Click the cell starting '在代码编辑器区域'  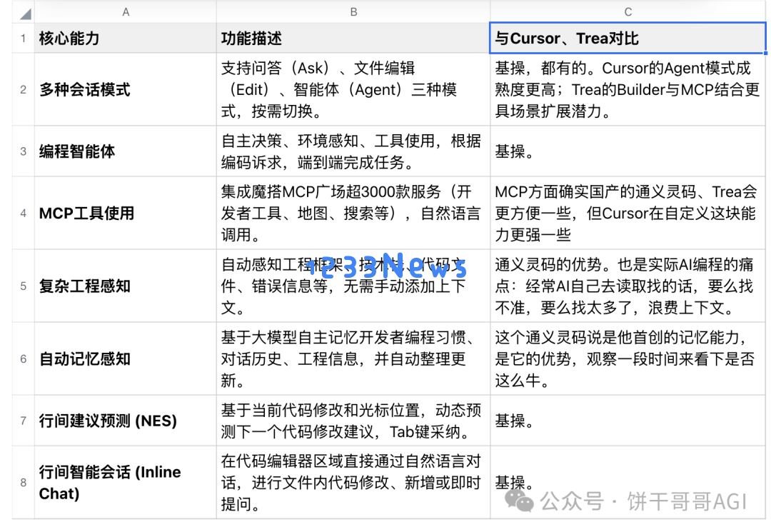pos(353,483)
